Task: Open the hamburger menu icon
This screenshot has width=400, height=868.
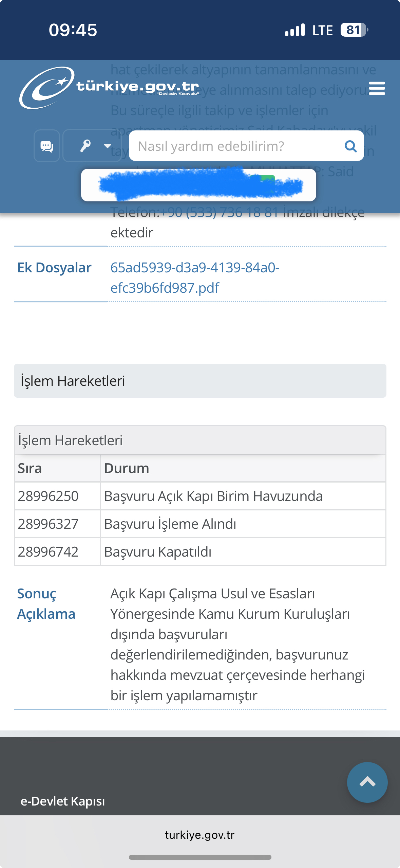Action: 377,88
